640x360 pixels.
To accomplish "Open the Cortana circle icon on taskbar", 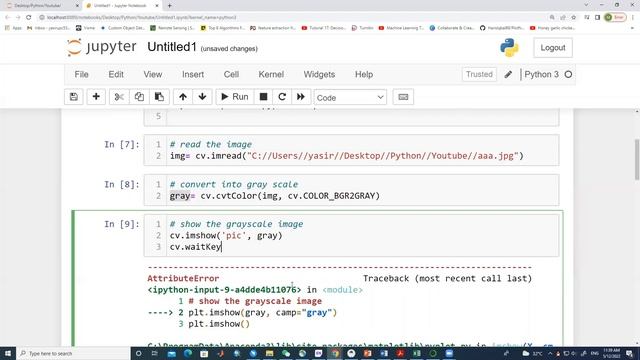I will [138, 353].
